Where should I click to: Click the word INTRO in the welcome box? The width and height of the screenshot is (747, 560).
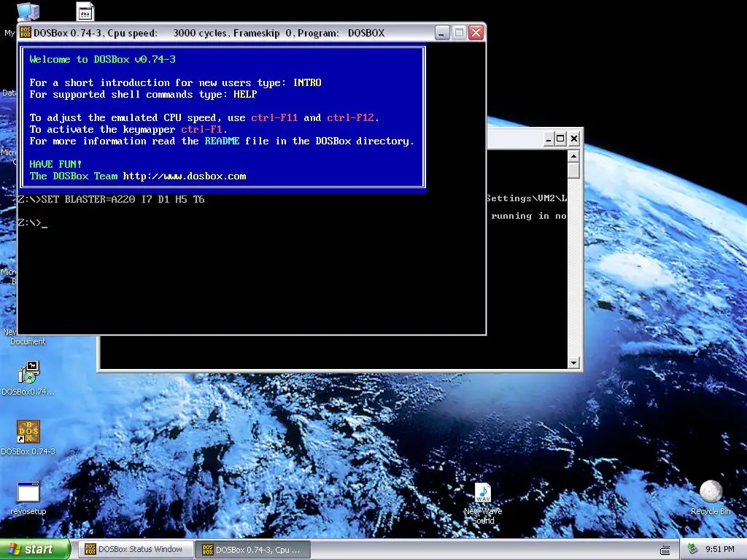(x=307, y=82)
